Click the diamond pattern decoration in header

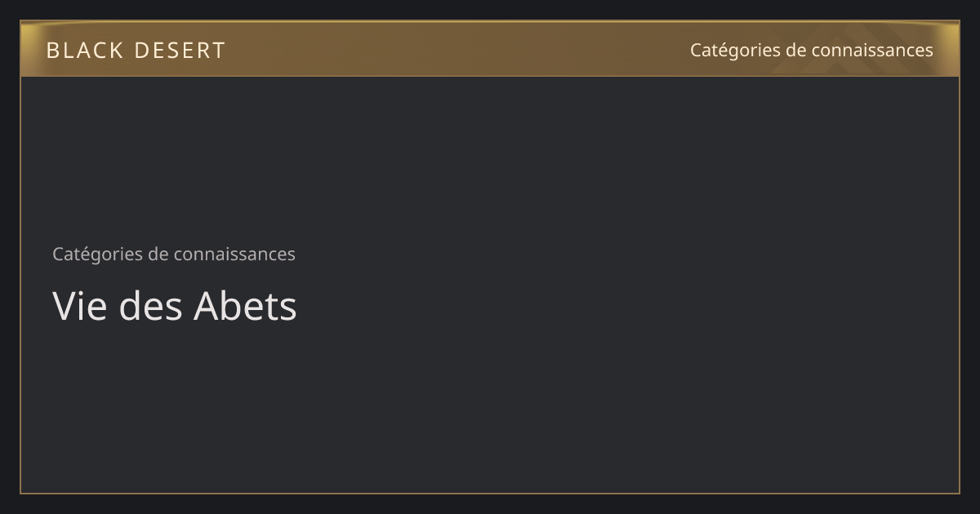pos(866,49)
